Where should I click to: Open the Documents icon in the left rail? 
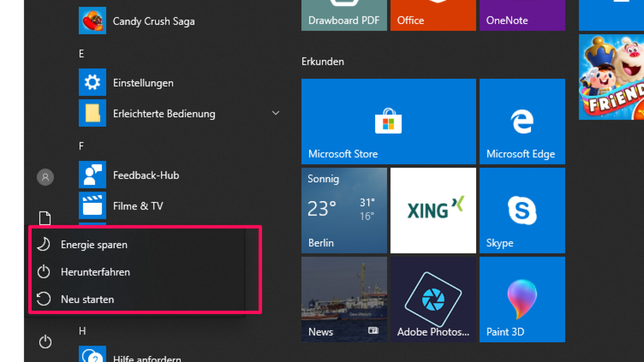point(45,218)
